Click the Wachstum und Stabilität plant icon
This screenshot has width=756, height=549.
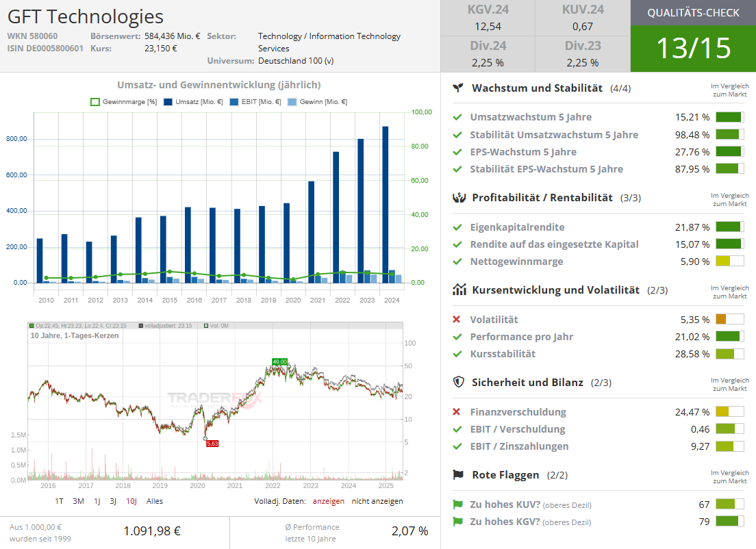[458, 88]
